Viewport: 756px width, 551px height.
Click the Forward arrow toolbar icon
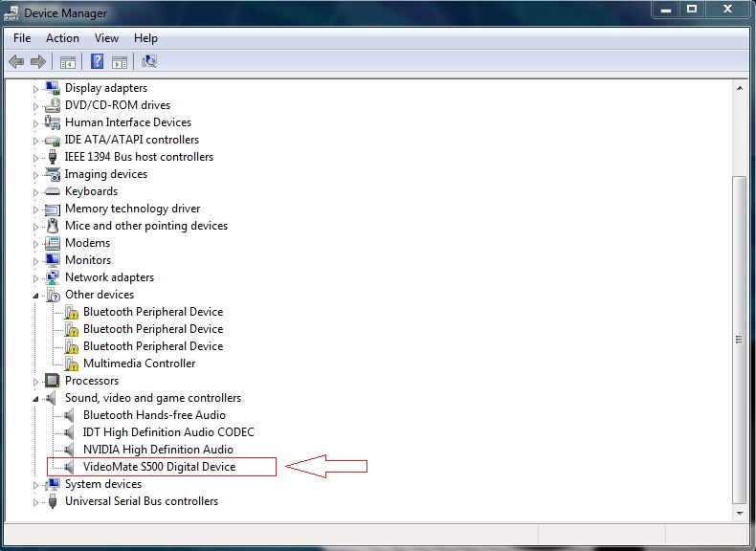38,62
